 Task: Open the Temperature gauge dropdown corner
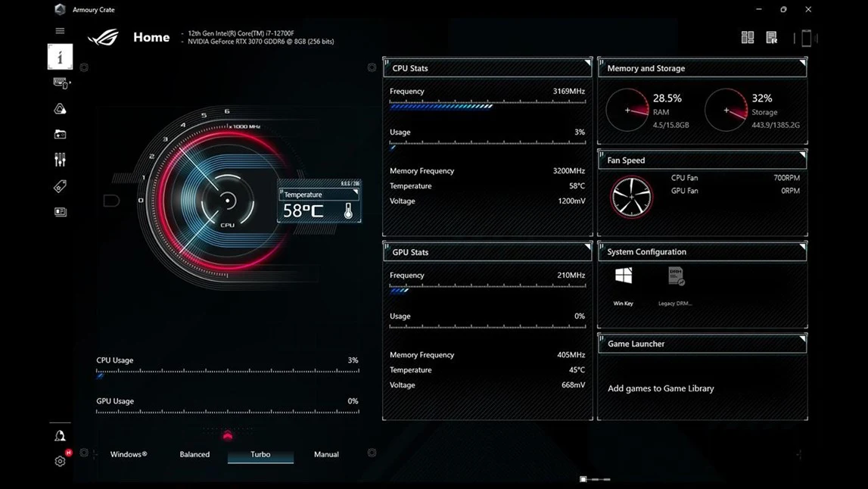pos(356,192)
